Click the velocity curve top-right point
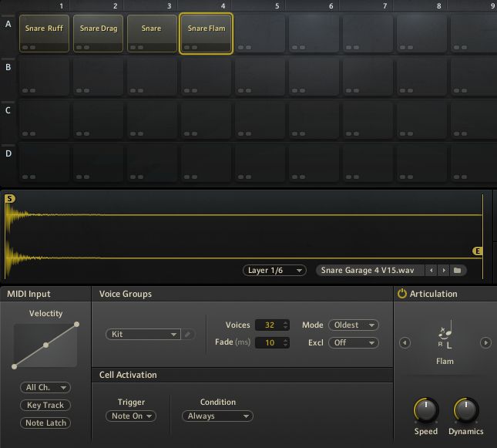The image size is (497, 448). tap(77, 325)
